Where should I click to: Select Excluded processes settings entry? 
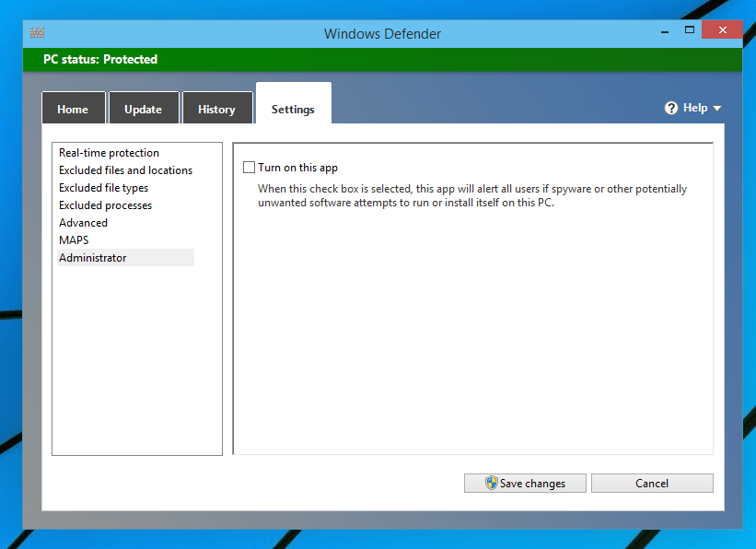[105, 205]
